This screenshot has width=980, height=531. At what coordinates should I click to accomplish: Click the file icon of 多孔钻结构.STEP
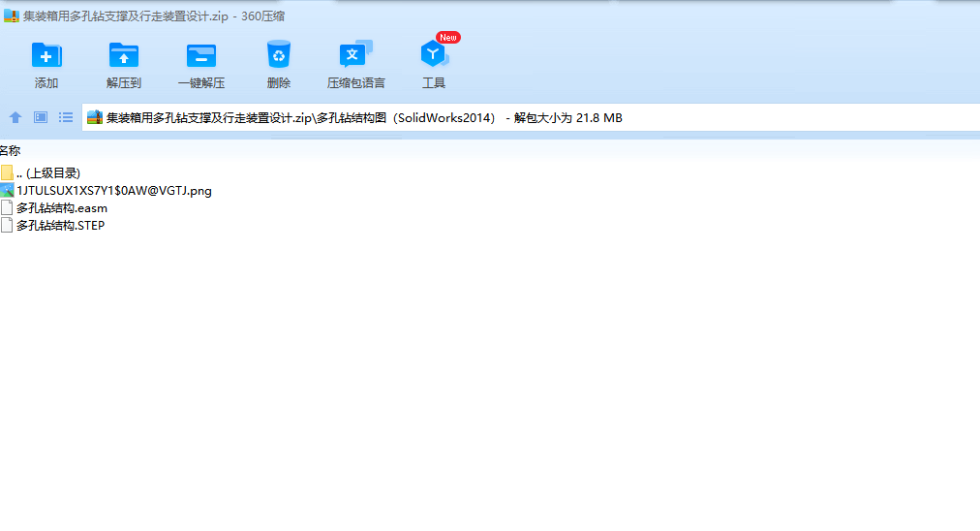tap(7, 225)
